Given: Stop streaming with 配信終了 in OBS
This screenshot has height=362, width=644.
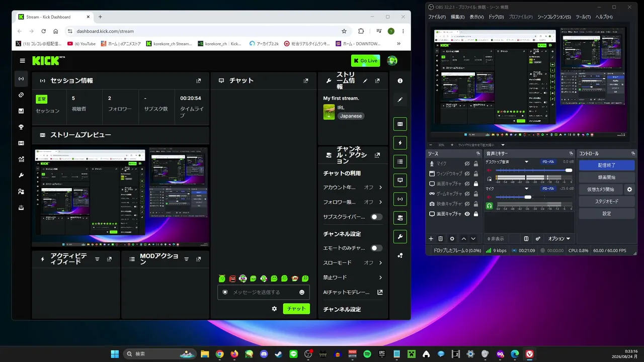Looking at the screenshot, I should pyautogui.click(x=607, y=165).
